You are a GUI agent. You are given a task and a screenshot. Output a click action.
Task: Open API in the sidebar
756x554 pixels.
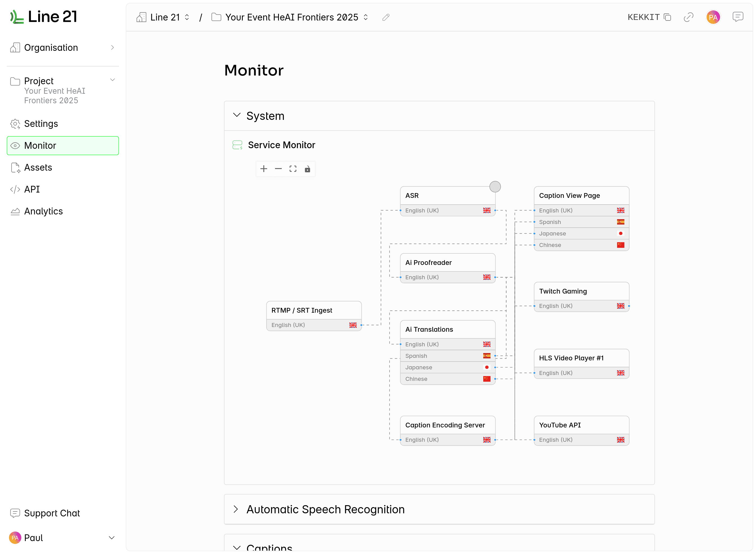[x=63, y=189]
